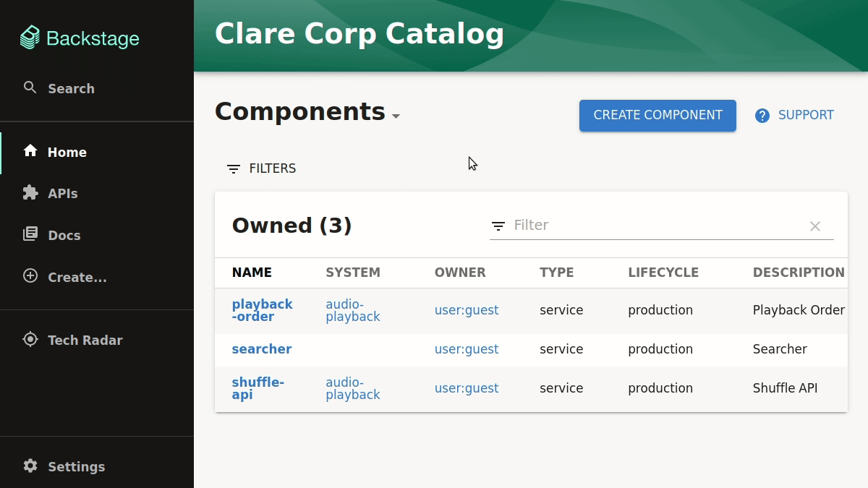Select Create... in the sidebar
The width and height of the screenshot is (868, 488).
(97, 277)
